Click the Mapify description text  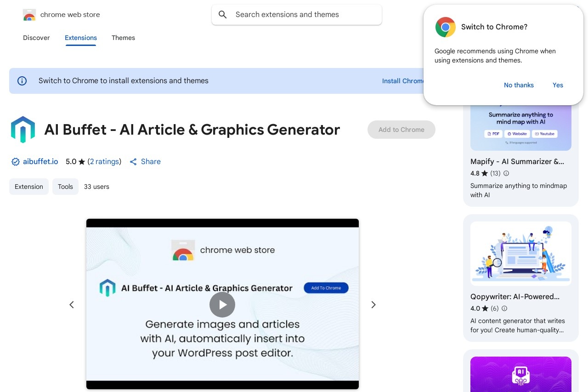point(519,190)
